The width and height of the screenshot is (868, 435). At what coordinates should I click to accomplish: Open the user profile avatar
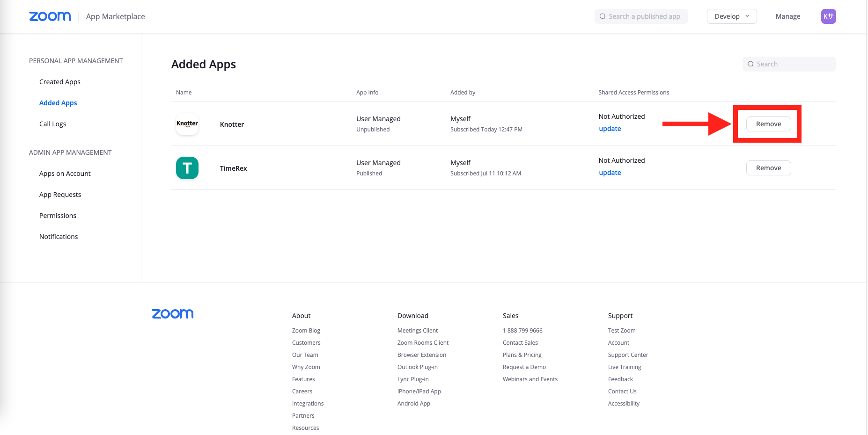(828, 16)
